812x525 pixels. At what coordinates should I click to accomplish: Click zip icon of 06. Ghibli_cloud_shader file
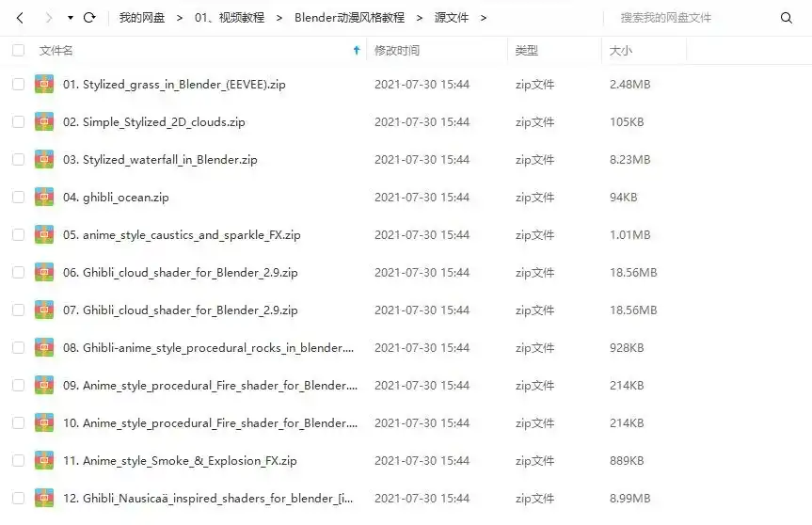[x=44, y=272]
